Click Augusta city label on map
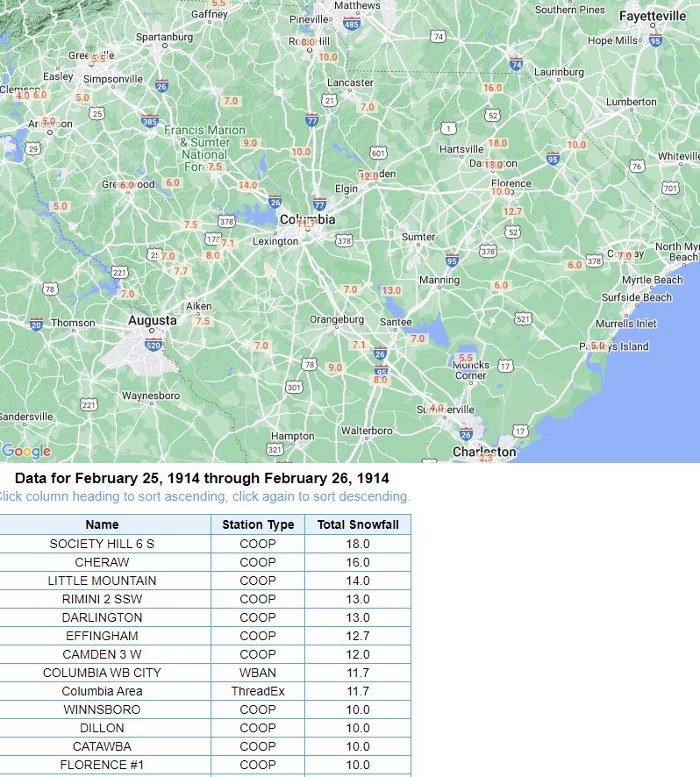The image size is (700, 777). point(153,320)
